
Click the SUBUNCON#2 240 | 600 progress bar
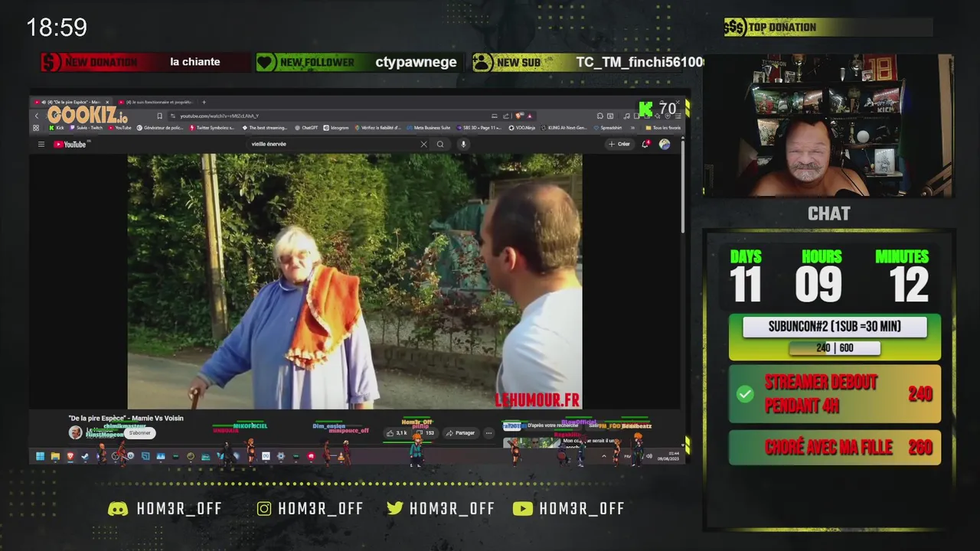835,348
